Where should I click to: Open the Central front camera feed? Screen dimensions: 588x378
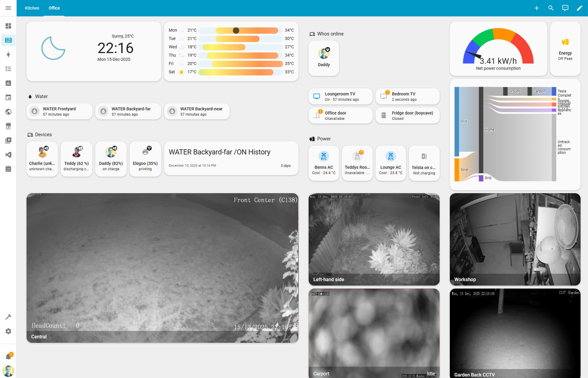tap(162, 267)
